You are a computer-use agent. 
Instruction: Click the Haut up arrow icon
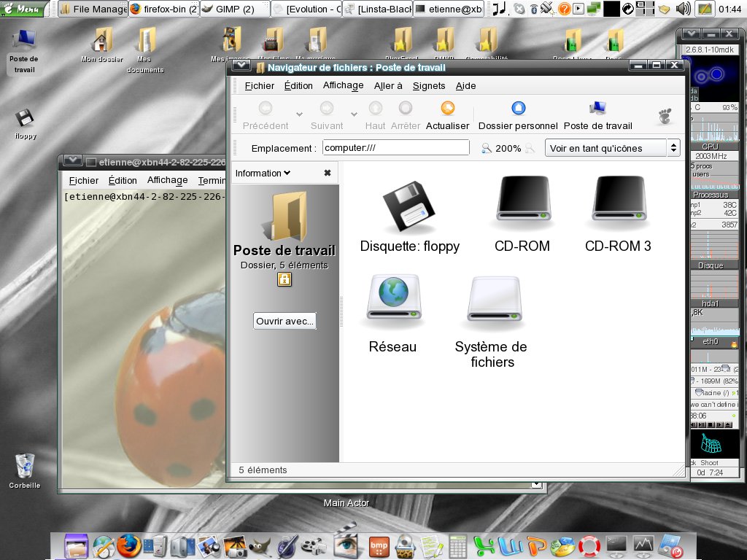tap(375, 108)
